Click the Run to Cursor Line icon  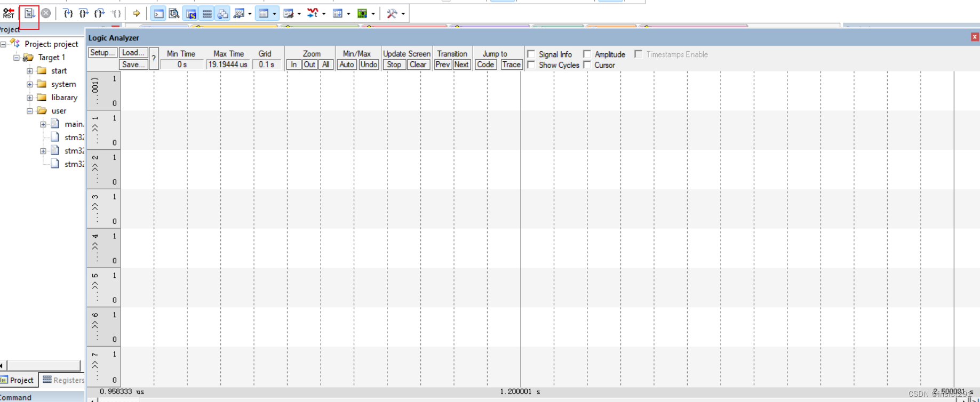(x=116, y=13)
